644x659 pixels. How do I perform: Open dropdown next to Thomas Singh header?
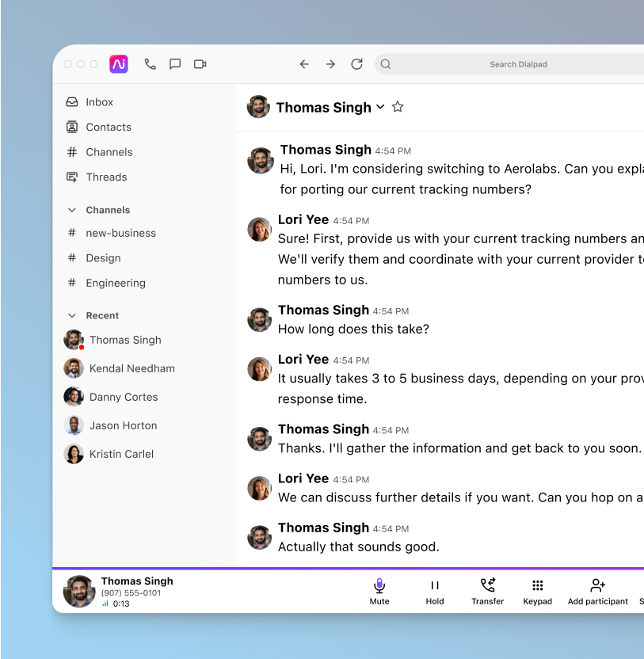pyautogui.click(x=380, y=107)
